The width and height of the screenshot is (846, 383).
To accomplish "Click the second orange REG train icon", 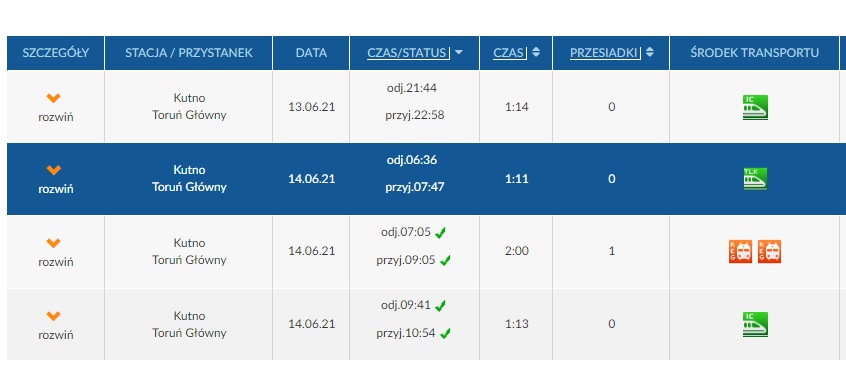I will click(769, 251).
